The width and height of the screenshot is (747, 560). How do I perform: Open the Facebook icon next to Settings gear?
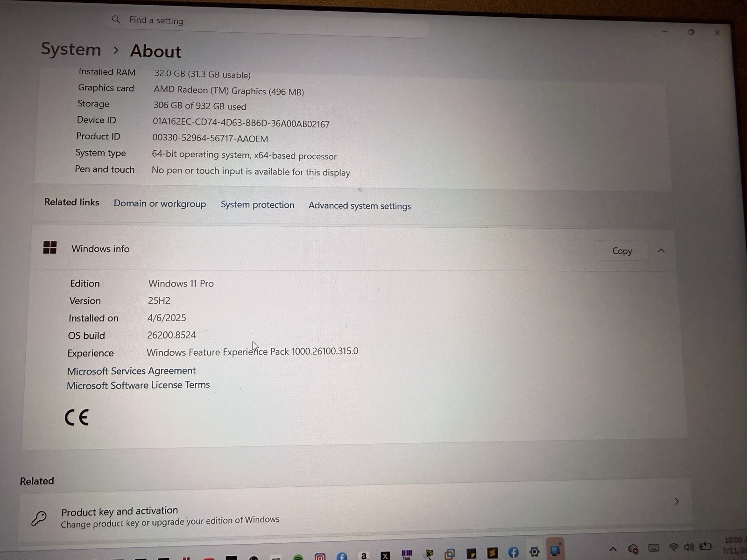(513, 553)
